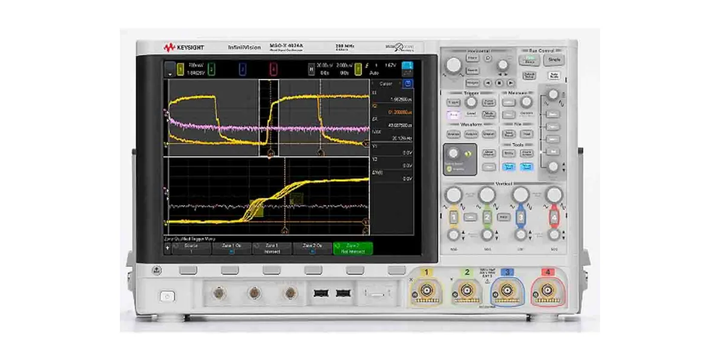
Task: Open the Source softkey dropdown
Action: pos(191,248)
